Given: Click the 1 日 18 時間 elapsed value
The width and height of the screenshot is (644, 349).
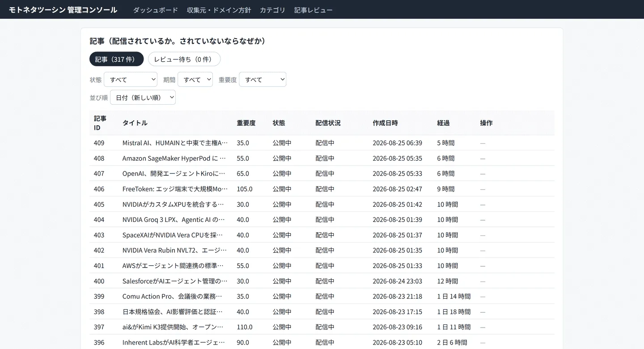Looking at the screenshot, I should tap(454, 312).
